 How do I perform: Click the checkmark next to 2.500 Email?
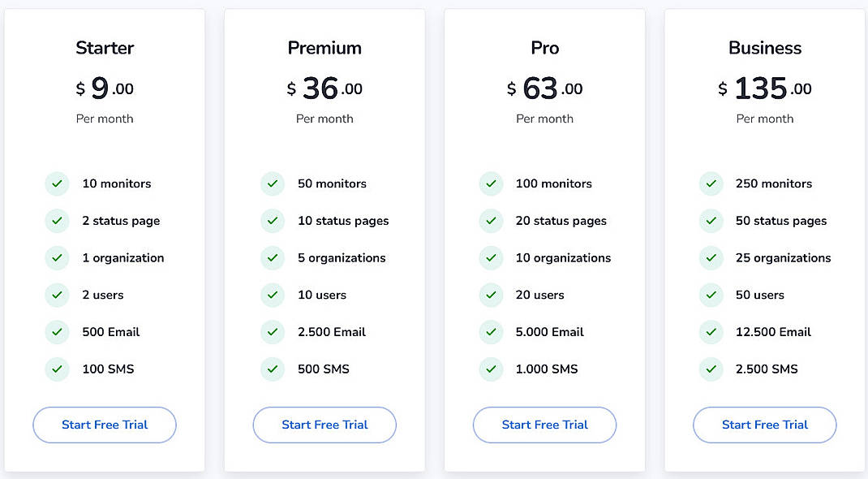click(273, 332)
